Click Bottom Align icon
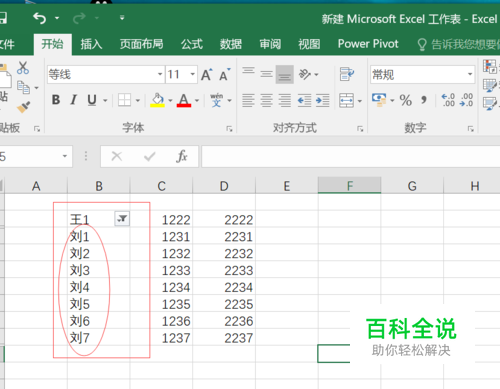This screenshot has width=500, height=389. 284,74
